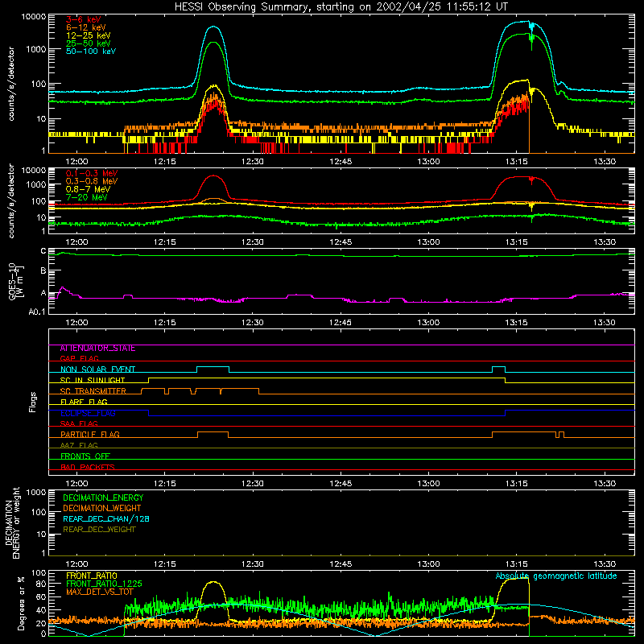Click the 10000 tick on the keV panel

34,17
